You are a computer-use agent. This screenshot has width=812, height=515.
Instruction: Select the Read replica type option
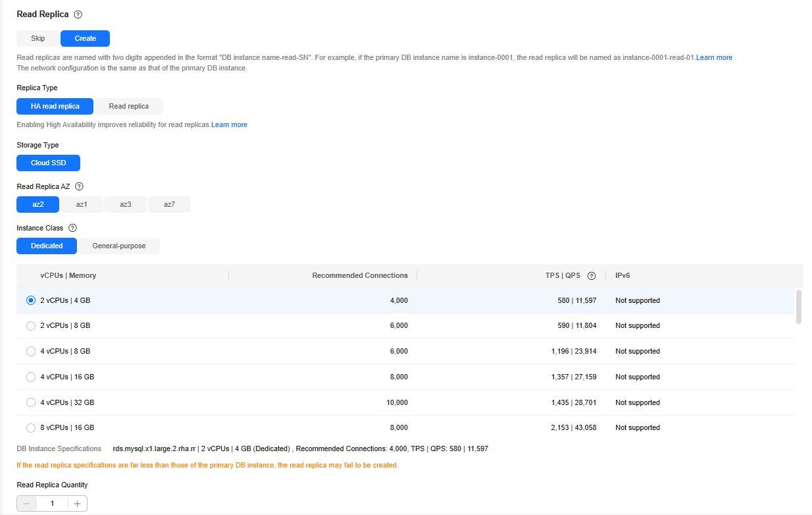click(x=129, y=106)
